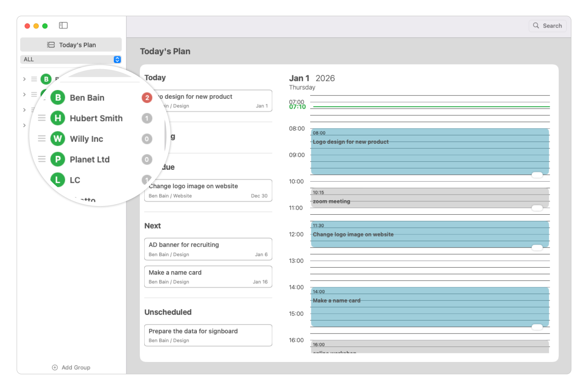Select Today's Plan in the sidebar
The height and width of the screenshot is (390, 588).
point(71,45)
